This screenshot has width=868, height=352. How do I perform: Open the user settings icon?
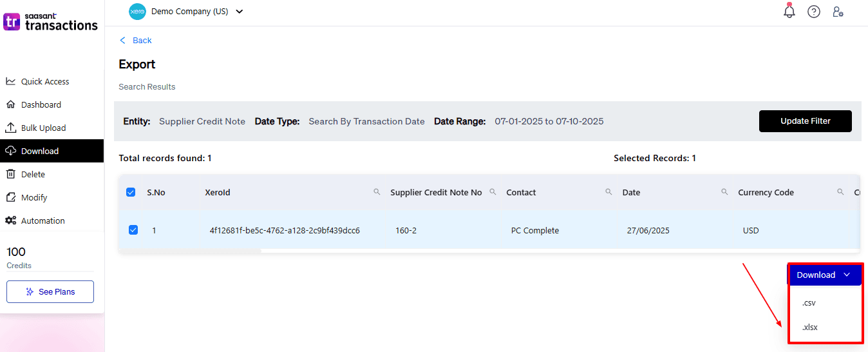click(838, 12)
